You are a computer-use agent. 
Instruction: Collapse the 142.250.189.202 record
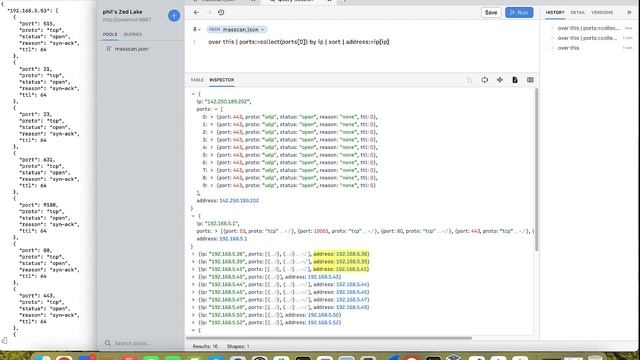pyautogui.click(x=193, y=94)
